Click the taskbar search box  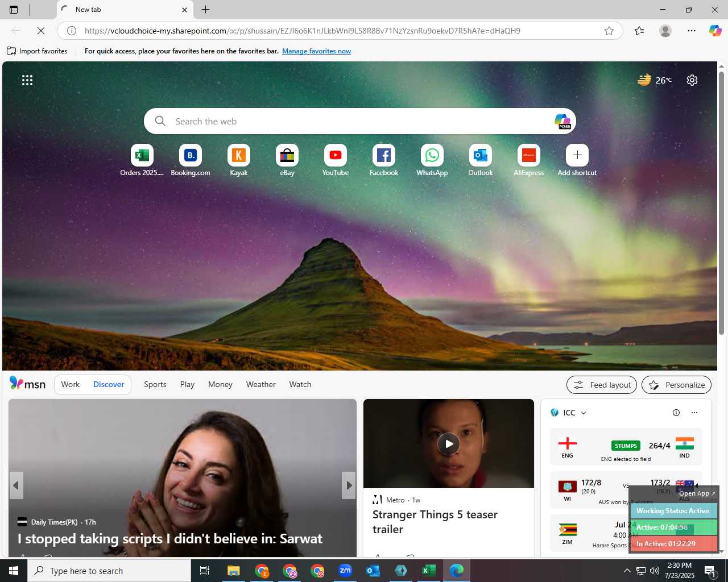pos(109,571)
